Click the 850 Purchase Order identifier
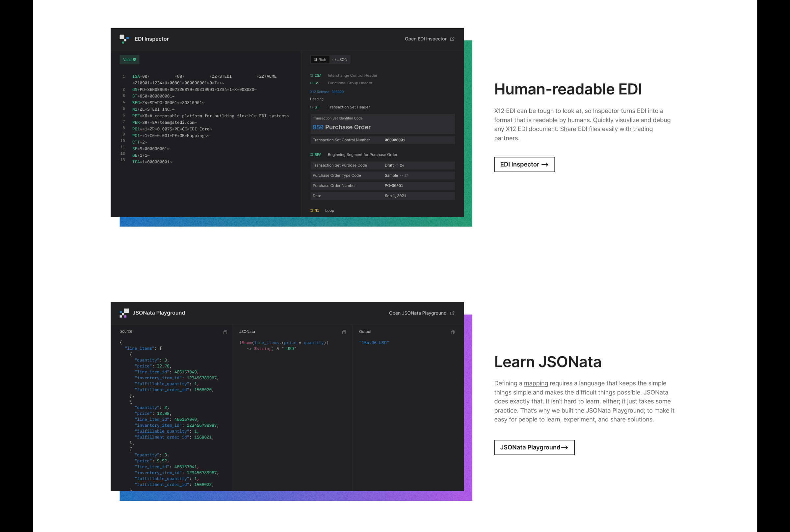 coord(342,127)
